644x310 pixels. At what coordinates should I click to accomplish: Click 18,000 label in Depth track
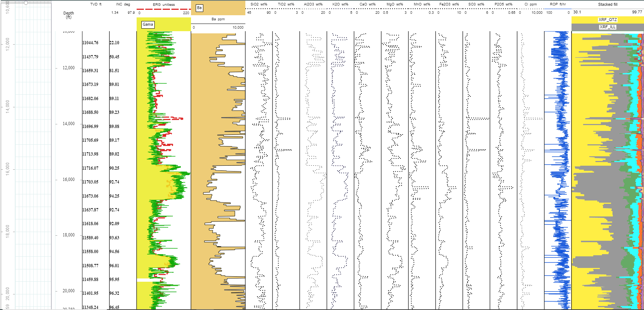[68, 235]
